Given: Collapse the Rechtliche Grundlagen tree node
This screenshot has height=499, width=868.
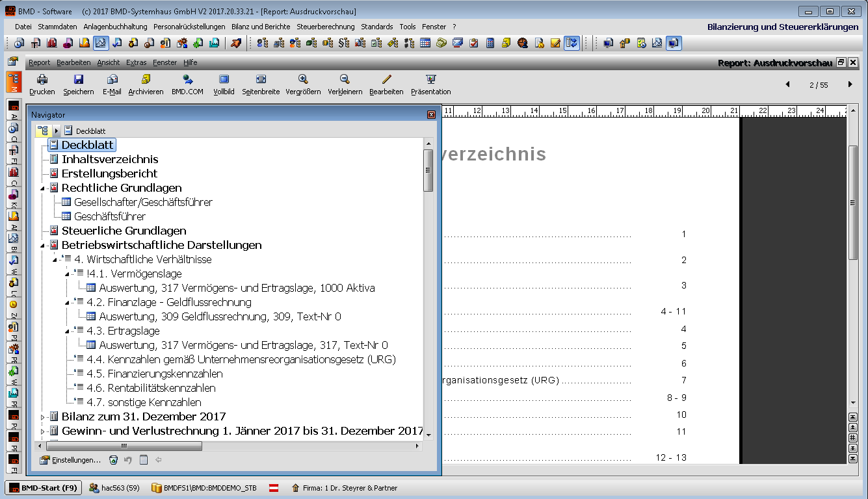Looking at the screenshot, I should pos(43,188).
